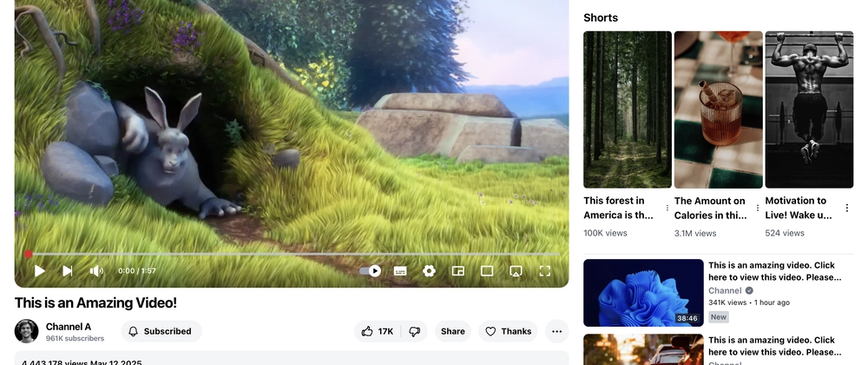Open second recommended video with car thumbnail

coord(643,349)
